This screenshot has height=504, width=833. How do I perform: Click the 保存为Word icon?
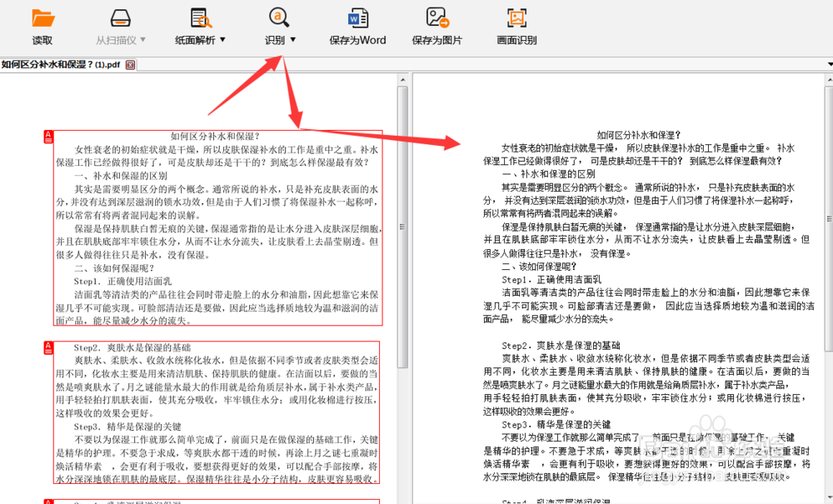click(x=357, y=17)
